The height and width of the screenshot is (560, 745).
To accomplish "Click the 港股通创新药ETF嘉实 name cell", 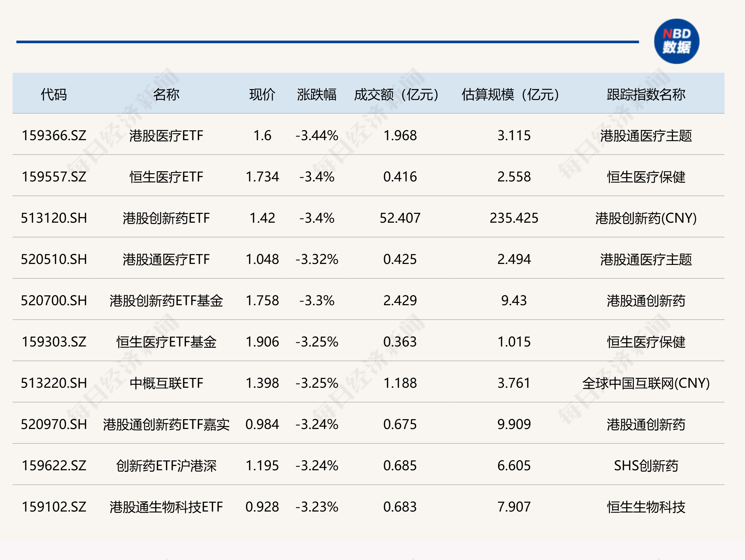I will [x=166, y=424].
